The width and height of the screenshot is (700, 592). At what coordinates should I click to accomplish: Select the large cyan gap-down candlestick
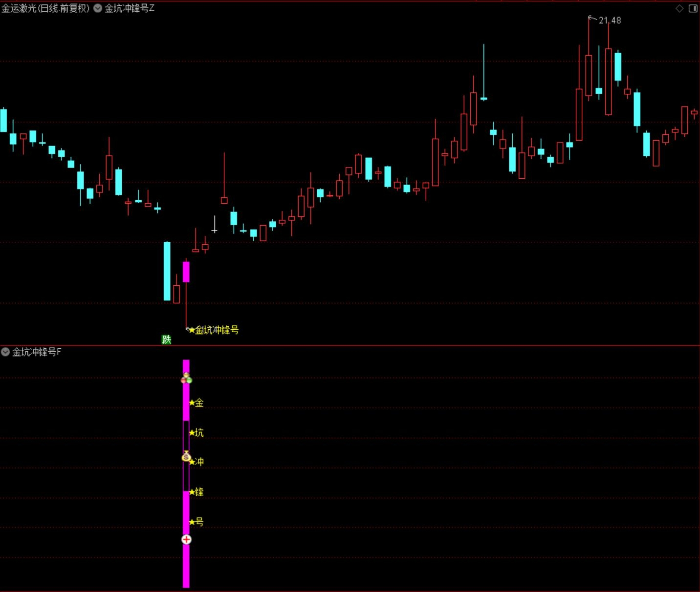point(167,271)
